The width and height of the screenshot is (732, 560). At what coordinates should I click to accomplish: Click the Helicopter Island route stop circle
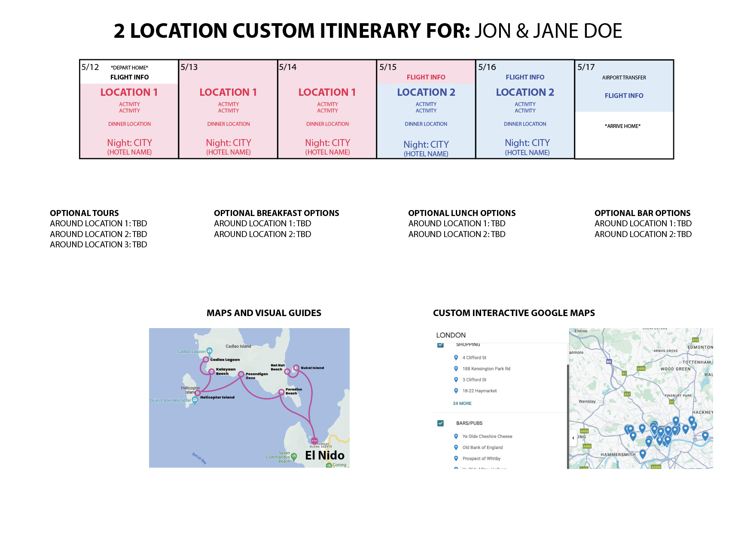197,393
